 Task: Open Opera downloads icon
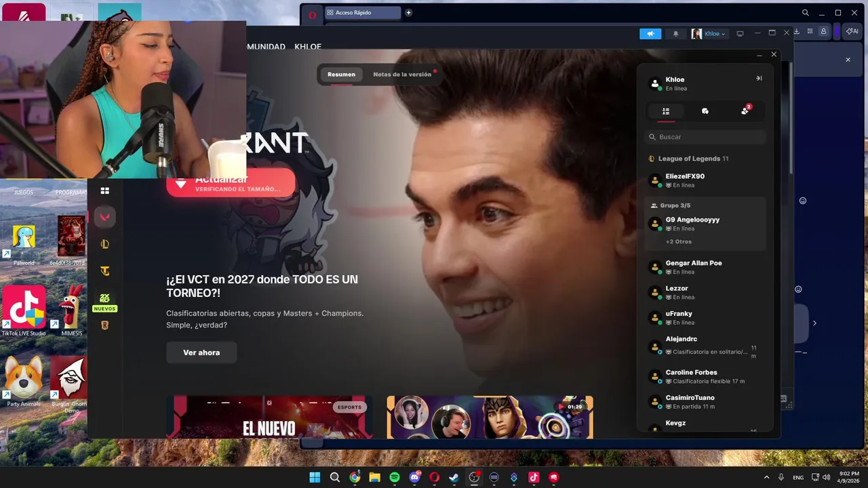tap(797, 31)
